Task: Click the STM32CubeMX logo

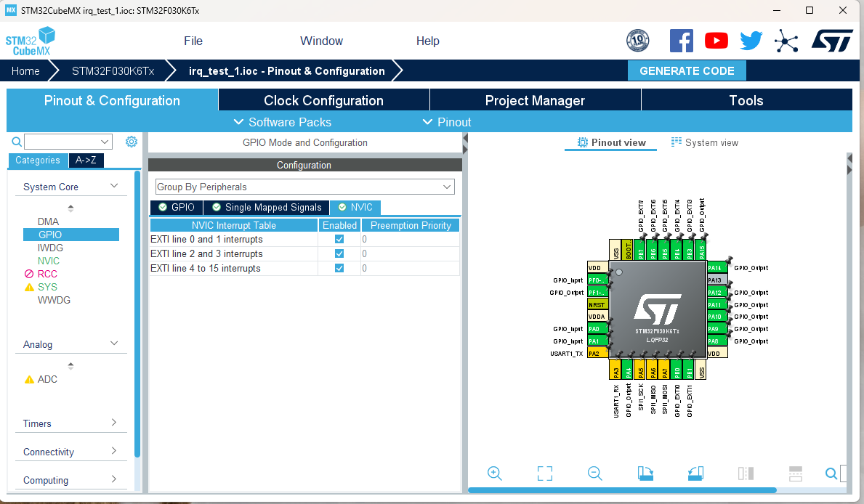Action: [x=31, y=41]
